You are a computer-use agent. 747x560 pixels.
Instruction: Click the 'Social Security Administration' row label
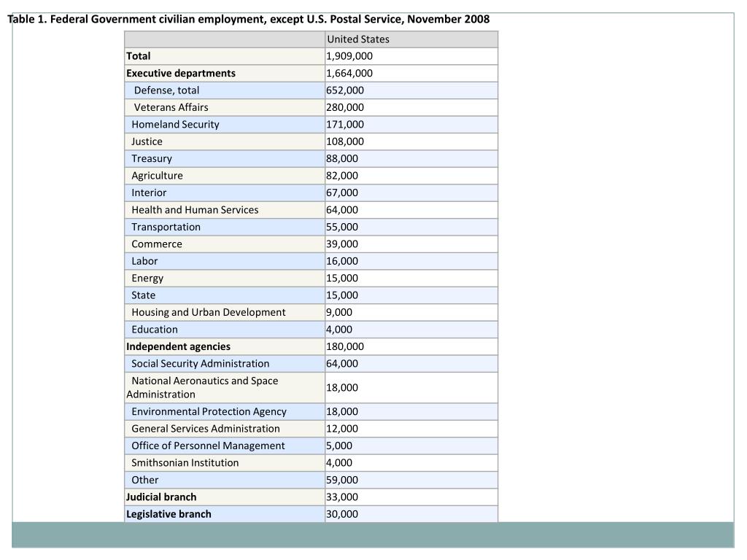tap(201, 365)
